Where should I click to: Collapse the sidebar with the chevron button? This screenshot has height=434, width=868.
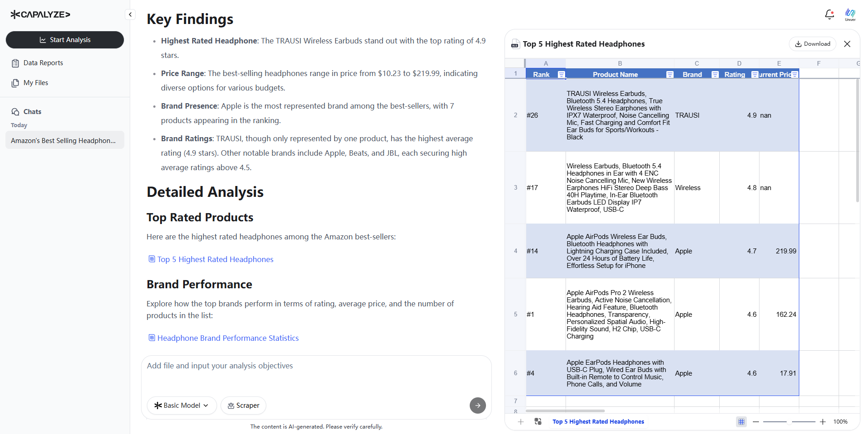130,14
